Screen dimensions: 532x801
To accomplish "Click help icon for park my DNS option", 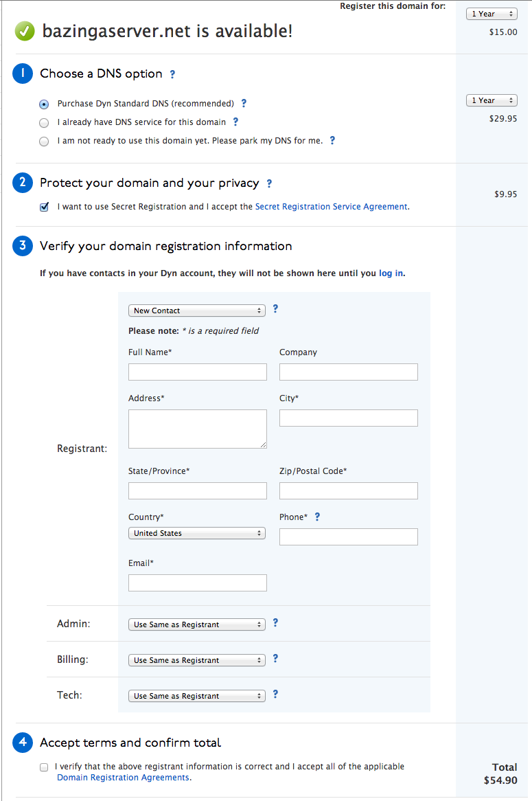I will click(332, 140).
